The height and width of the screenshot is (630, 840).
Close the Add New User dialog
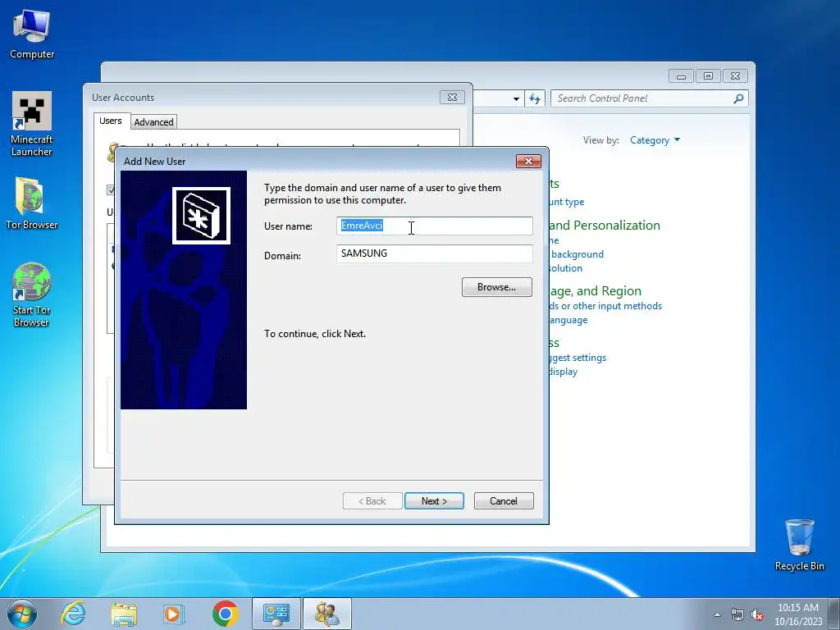tap(528, 162)
